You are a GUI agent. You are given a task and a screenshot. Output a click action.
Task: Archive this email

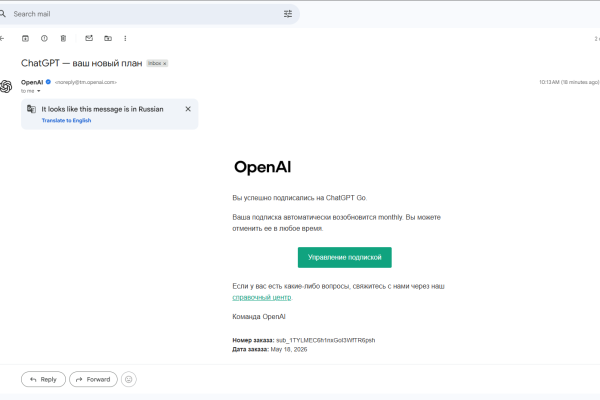(x=25, y=38)
